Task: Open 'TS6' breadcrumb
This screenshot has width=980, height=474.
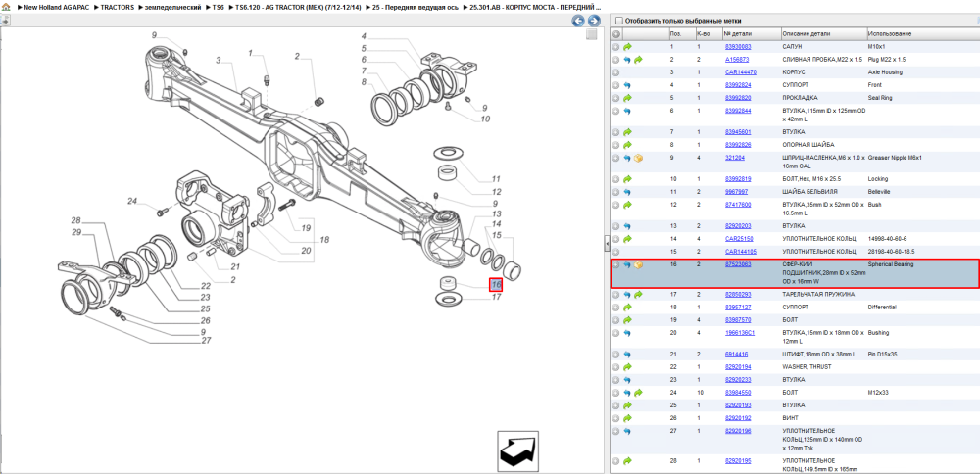Action: coord(219,6)
